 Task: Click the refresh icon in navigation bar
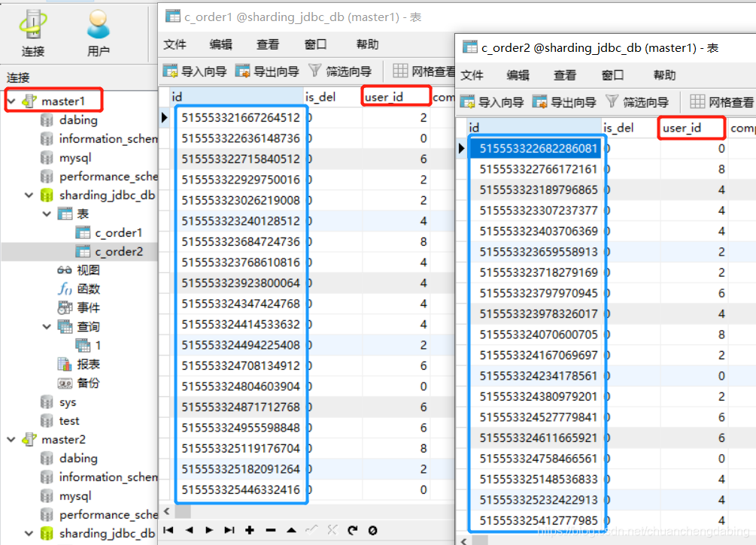click(x=353, y=530)
